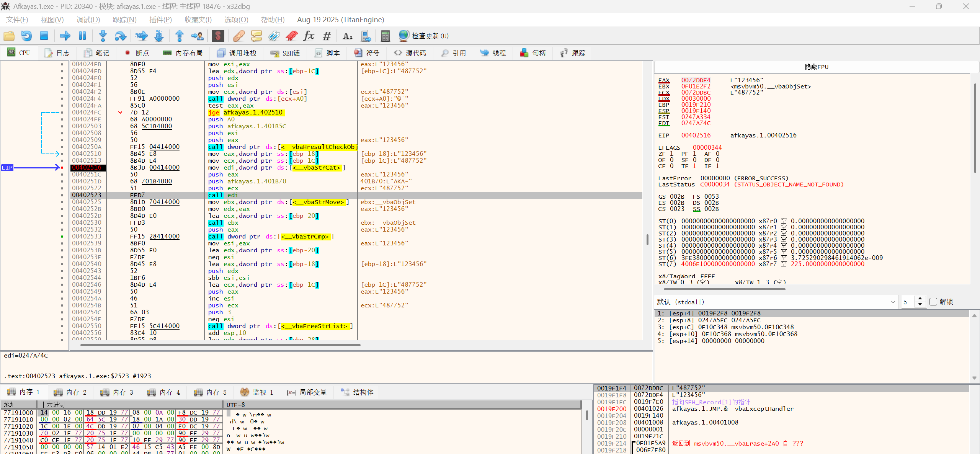Restart the debugged program via toolbar

point(26,36)
